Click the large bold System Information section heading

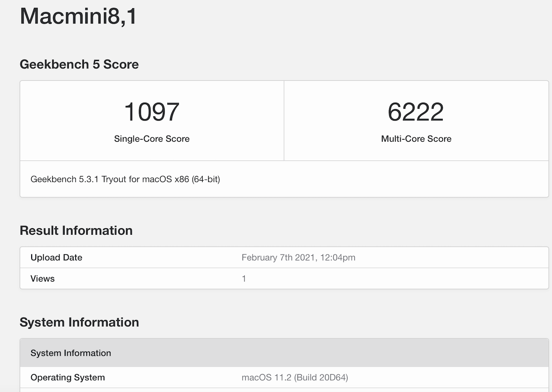click(79, 322)
